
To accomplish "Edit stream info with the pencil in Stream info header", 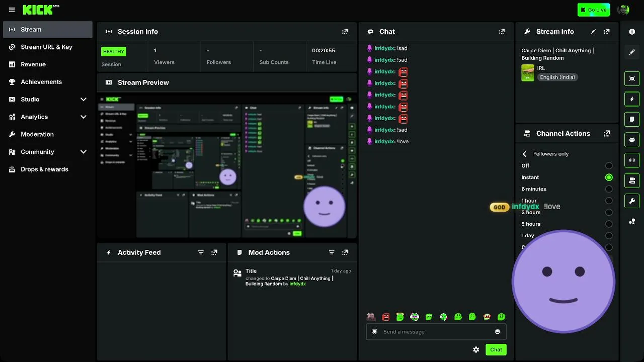I will coord(593,32).
